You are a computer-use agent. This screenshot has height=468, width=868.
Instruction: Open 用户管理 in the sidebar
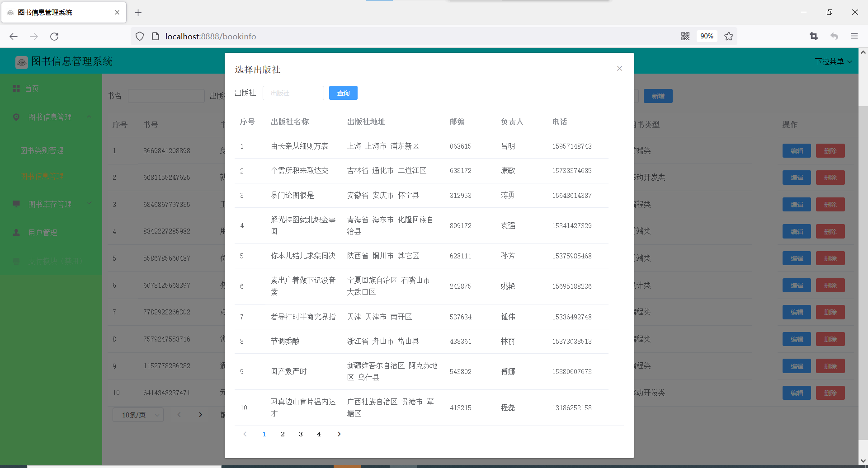[x=51, y=233]
